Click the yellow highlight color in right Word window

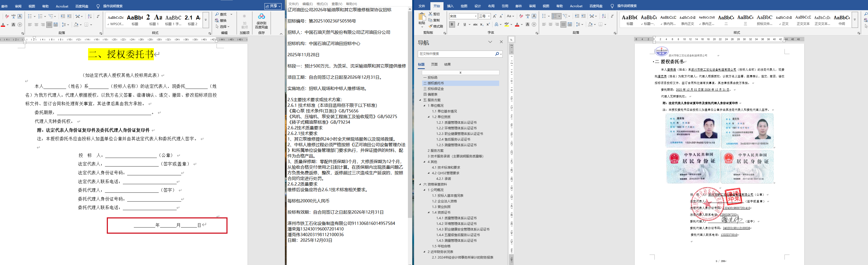point(506,25)
